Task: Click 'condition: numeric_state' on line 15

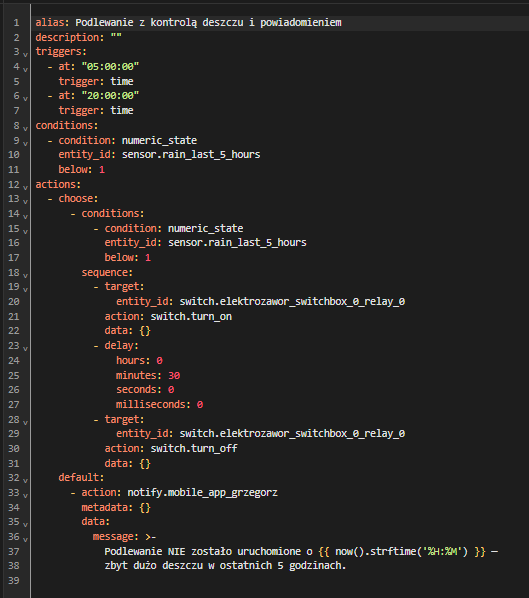Action: (x=174, y=228)
